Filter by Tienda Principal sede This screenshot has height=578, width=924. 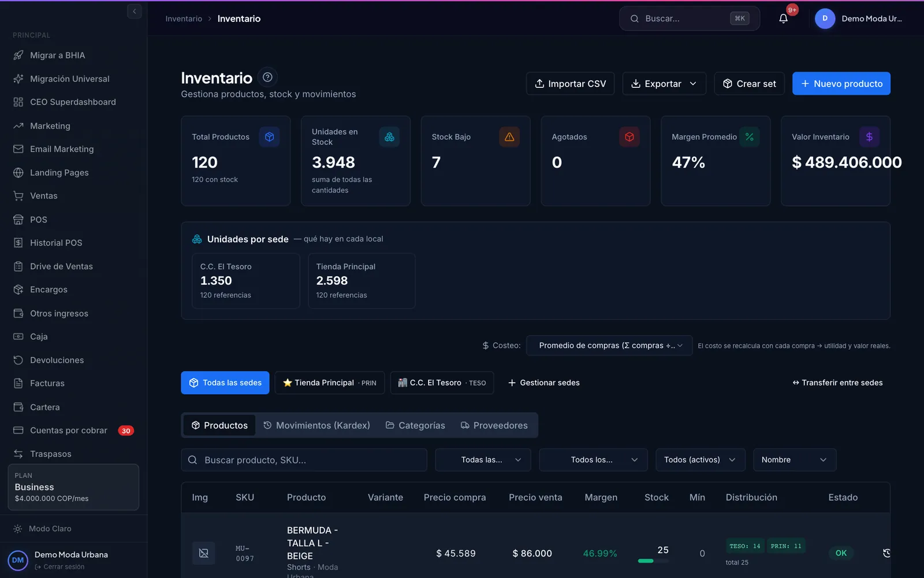click(x=330, y=383)
